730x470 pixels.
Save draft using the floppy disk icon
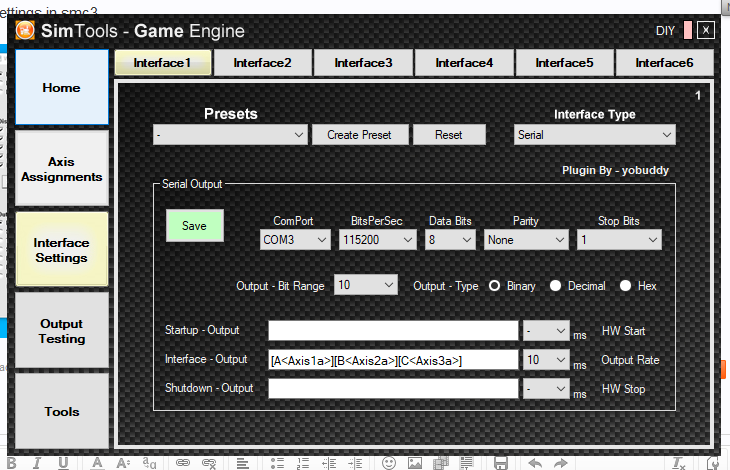(501, 463)
